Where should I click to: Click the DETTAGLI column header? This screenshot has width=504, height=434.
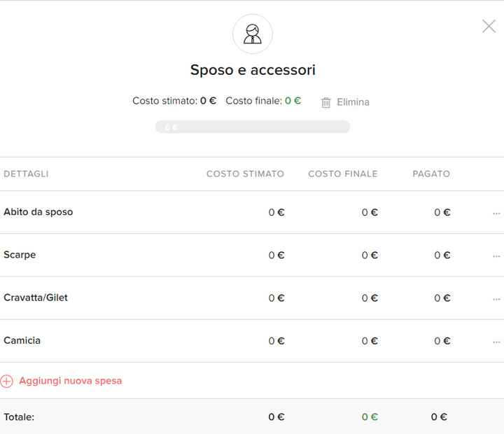coord(26,174)
